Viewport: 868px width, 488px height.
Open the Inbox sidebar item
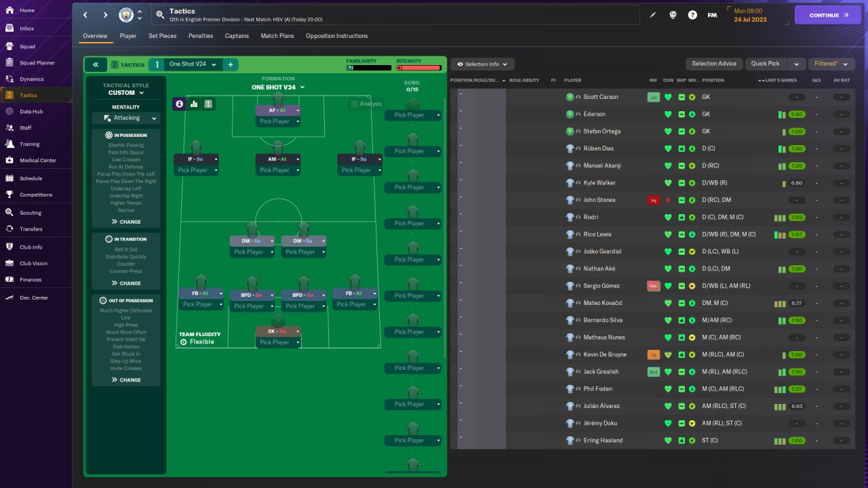27,28
